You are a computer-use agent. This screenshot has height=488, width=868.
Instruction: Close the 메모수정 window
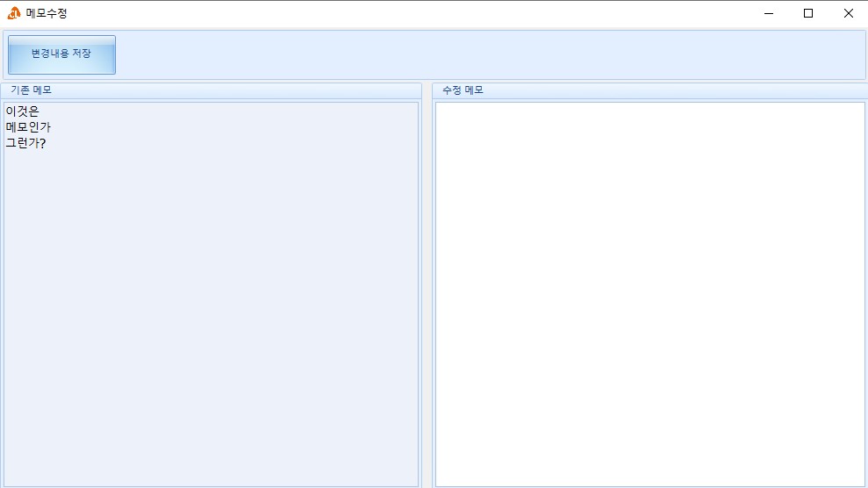[x=848, y=13]
